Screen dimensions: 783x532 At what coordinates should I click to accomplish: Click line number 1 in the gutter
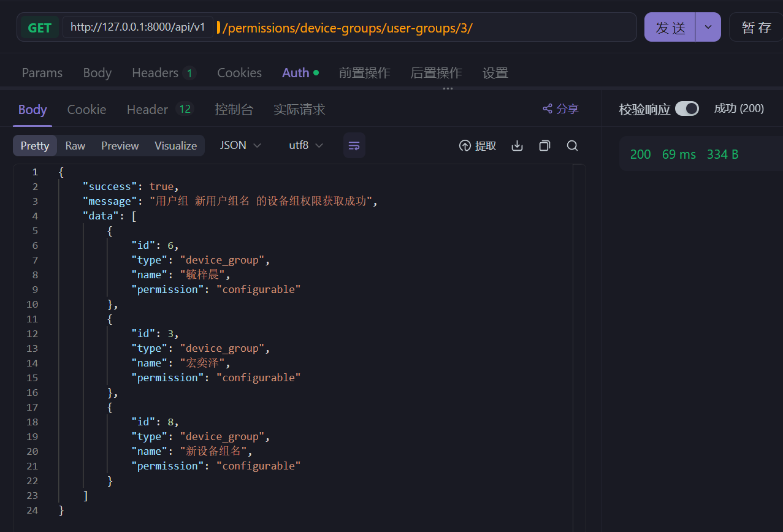tap(35, 172)
